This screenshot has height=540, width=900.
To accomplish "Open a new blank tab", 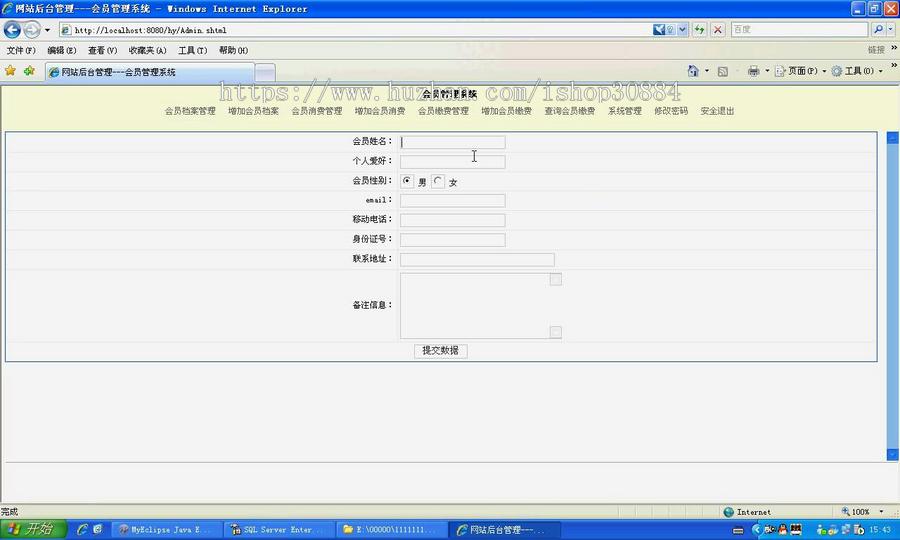I will pos(265,73).
